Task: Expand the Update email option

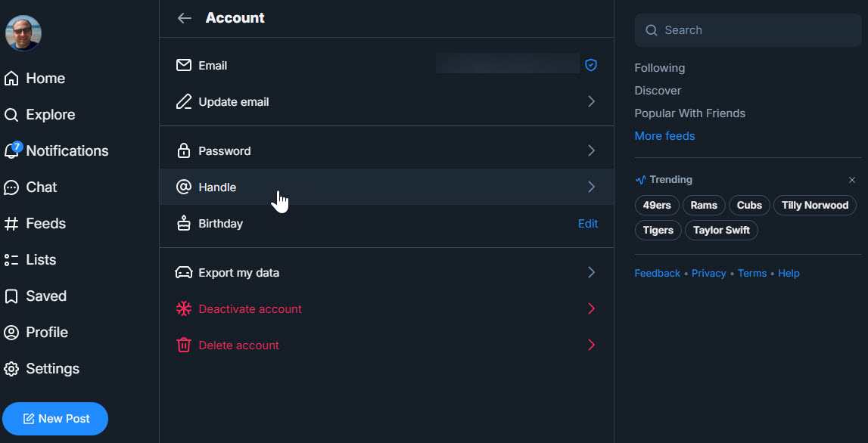Action: 591,102
